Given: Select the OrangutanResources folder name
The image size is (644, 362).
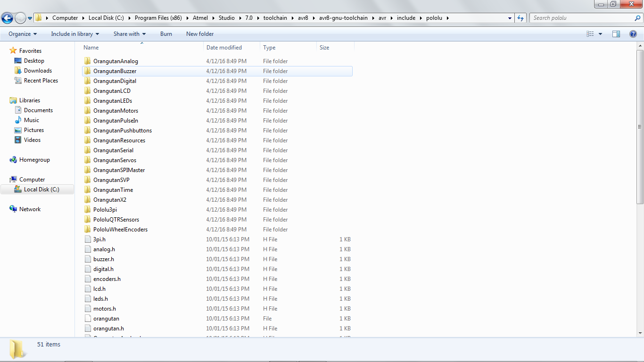Looking at the screenshot, I should pyautogui.click(x=119, y=140).
